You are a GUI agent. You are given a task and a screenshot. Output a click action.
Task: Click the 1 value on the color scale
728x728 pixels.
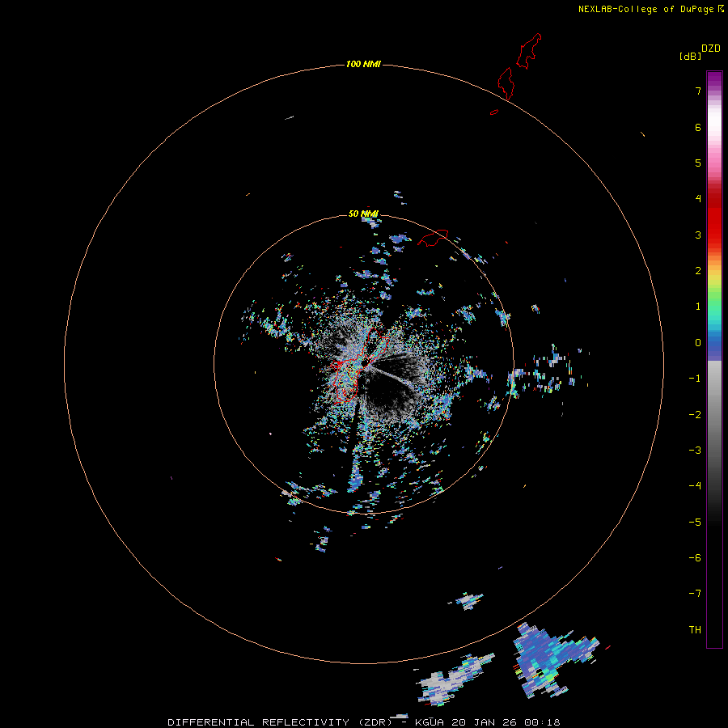[x=698, y=307]
